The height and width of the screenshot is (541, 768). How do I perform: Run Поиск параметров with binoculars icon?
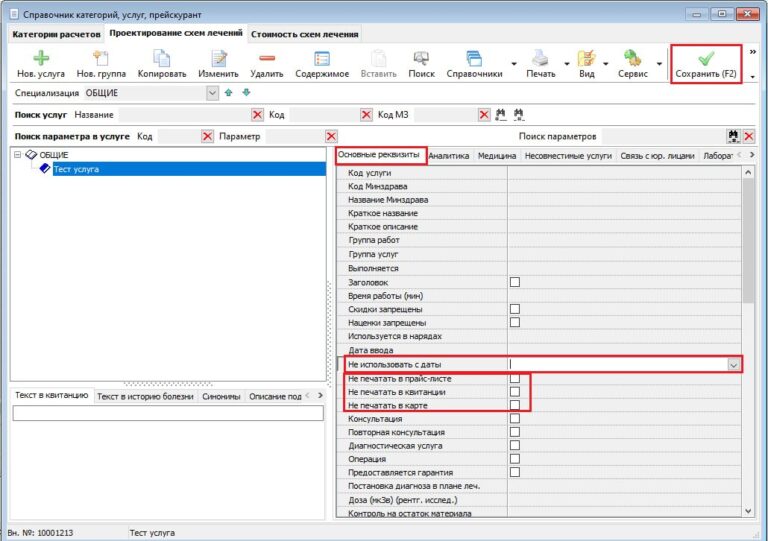pyautogui.click(x=733, y=136)
